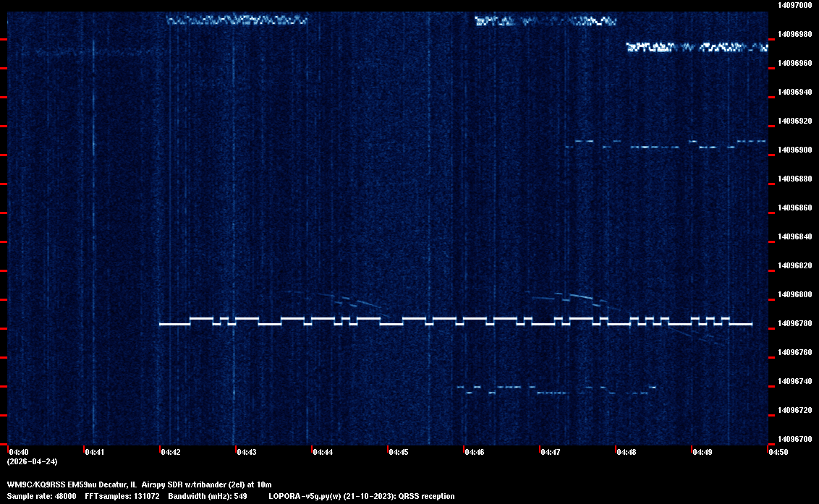
Task: Select the 14096700 frequency label
Action: (x=794, y=439)
